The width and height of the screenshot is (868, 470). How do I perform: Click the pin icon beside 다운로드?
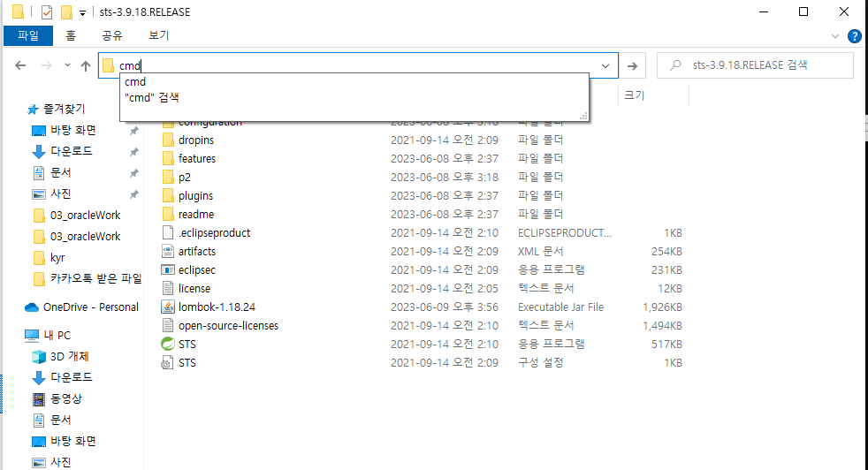coord(134,152)
